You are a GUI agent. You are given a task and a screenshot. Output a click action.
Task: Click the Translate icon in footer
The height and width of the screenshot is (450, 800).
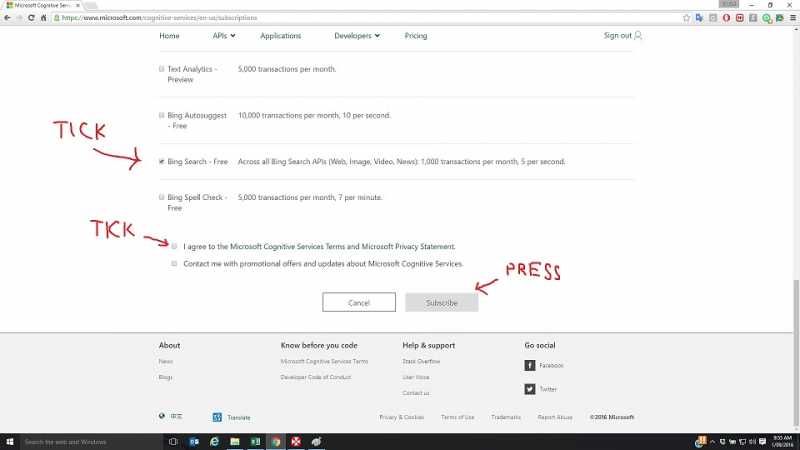coord(217,417)
